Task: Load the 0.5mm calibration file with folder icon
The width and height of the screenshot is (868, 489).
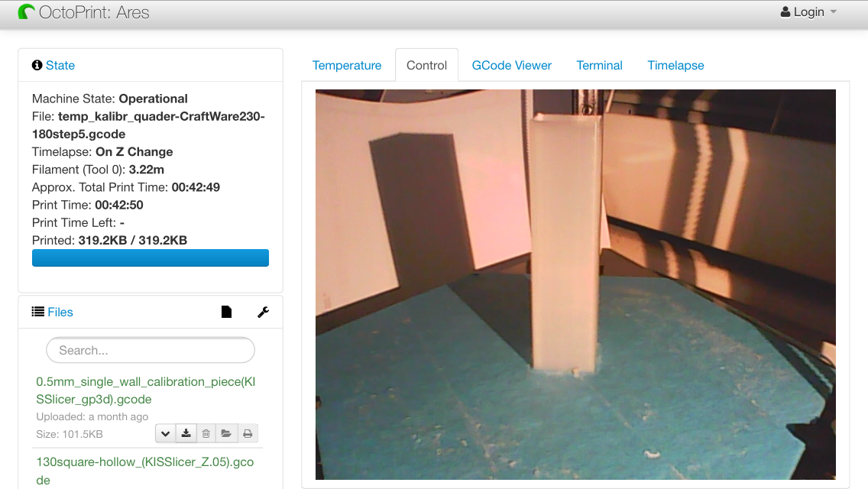Action: click(x=226, y=434)
